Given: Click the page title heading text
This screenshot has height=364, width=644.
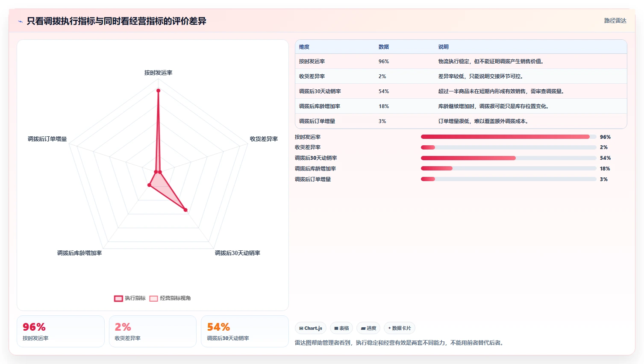Looking at the screenshot, I should click(116, 21).
